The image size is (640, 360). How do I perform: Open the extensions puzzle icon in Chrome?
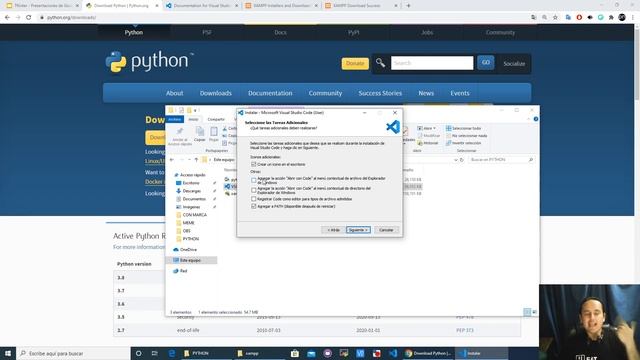[x=611, y=18]
